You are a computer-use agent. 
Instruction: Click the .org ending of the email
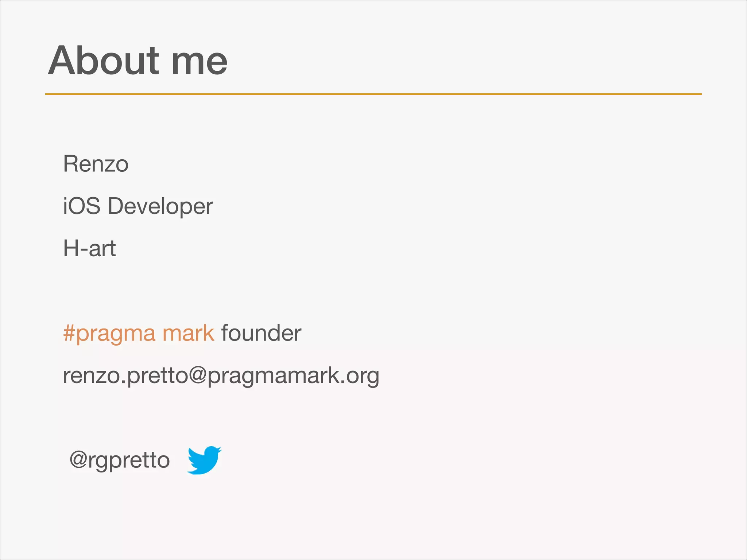pyautogui.click(x=361, y=376)
